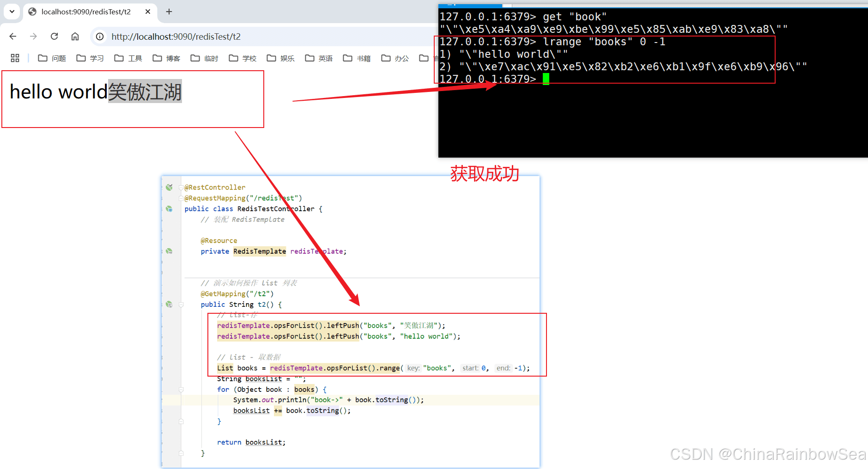Click the @RequestMapping("/redisTest") annotation line
This screenshot has width=868, height=469.
tap(243, 198)
